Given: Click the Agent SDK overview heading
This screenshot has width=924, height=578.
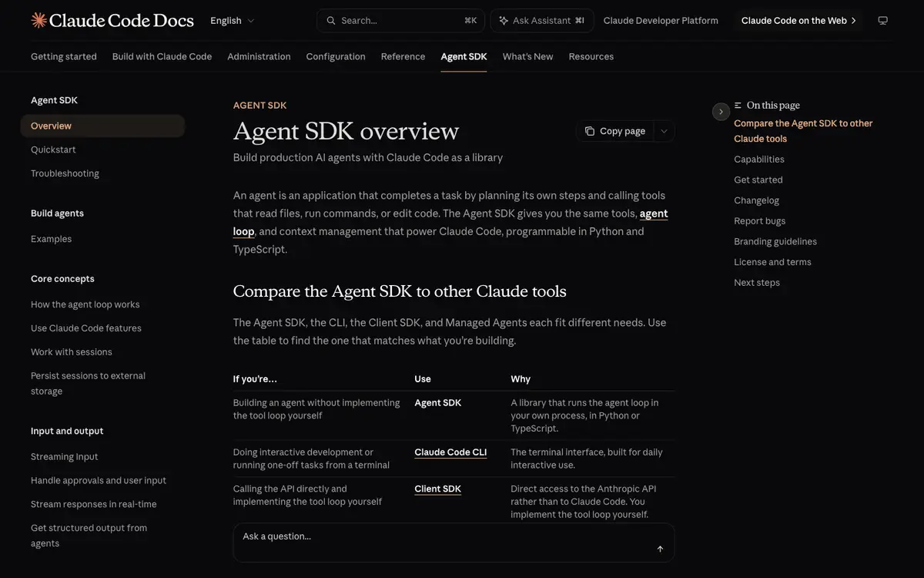Looking at the screenshot, I should 346,131.
